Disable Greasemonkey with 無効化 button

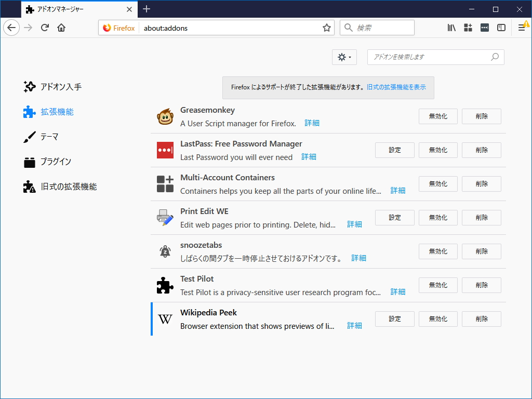tap(438, 116)
